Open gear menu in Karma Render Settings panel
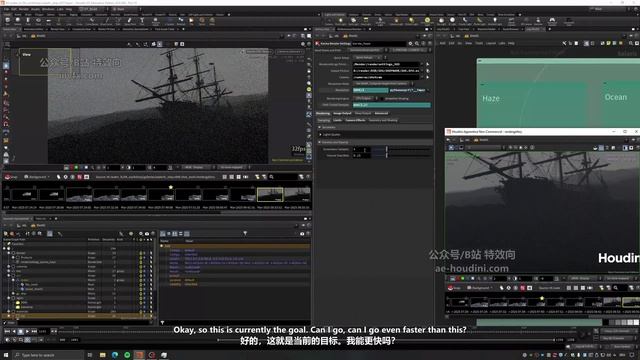The height and width of the screenshot is (360, 640). tap(410, 44)
